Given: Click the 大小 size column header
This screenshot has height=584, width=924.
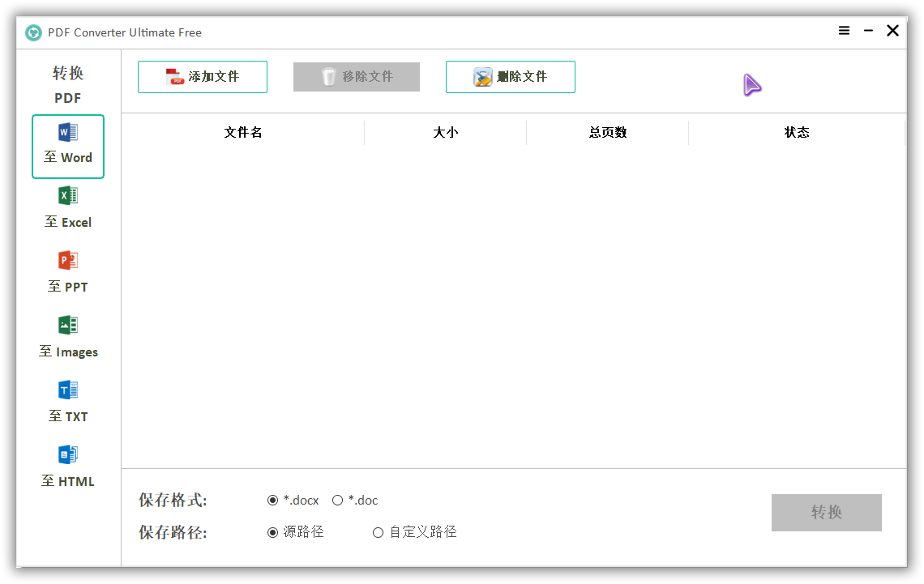Looking at the screenshot, I should (x=446, y=133).
